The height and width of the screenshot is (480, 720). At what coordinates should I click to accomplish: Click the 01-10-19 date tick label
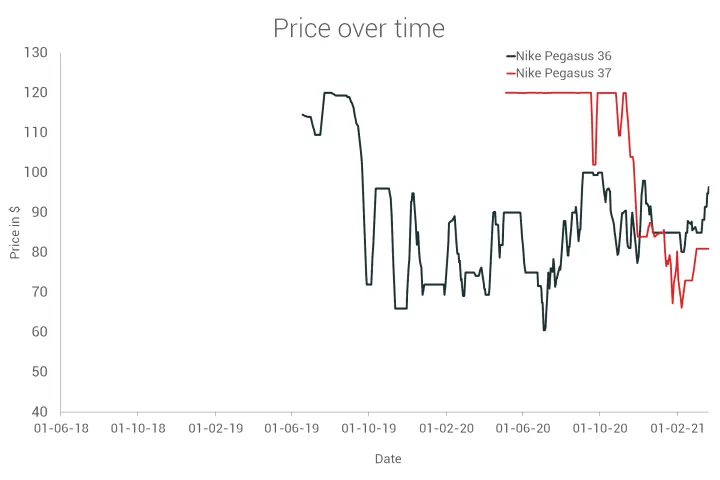click(368, 428)
